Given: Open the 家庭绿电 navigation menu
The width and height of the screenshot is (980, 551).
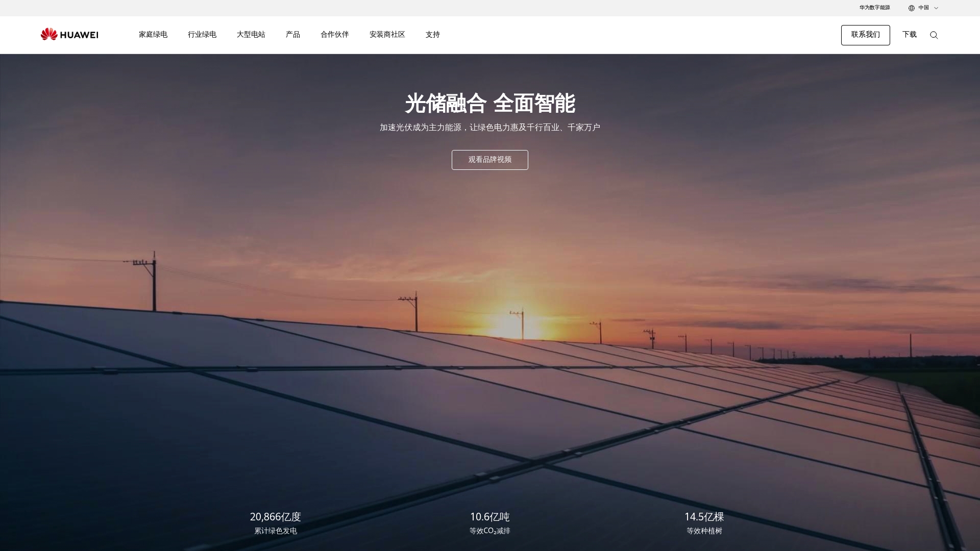Looking at the screenshot, I should click(x=152, y=35).
